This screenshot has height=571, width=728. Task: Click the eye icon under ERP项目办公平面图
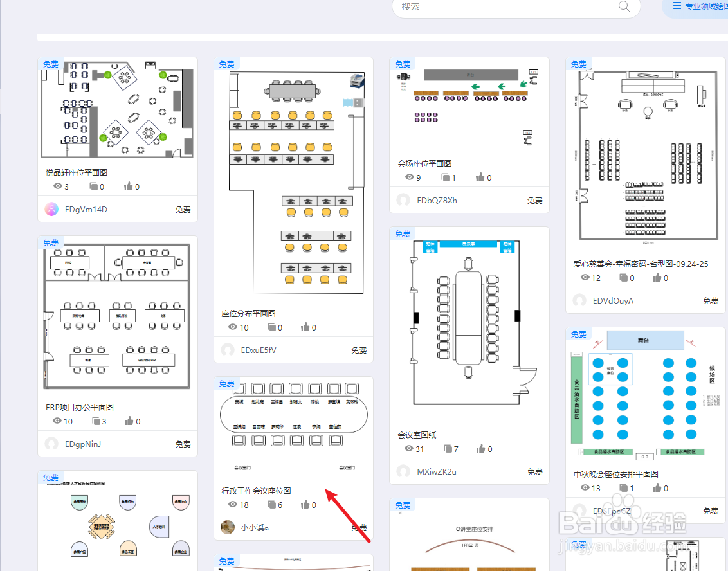click(x=57, y=421)
